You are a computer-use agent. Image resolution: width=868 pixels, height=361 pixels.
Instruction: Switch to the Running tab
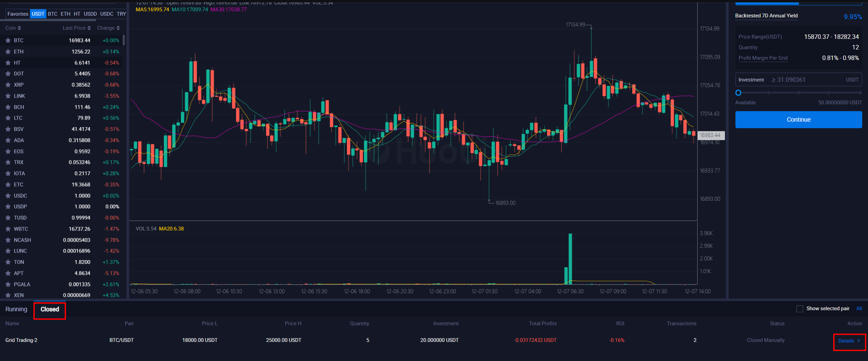(16, 309)
